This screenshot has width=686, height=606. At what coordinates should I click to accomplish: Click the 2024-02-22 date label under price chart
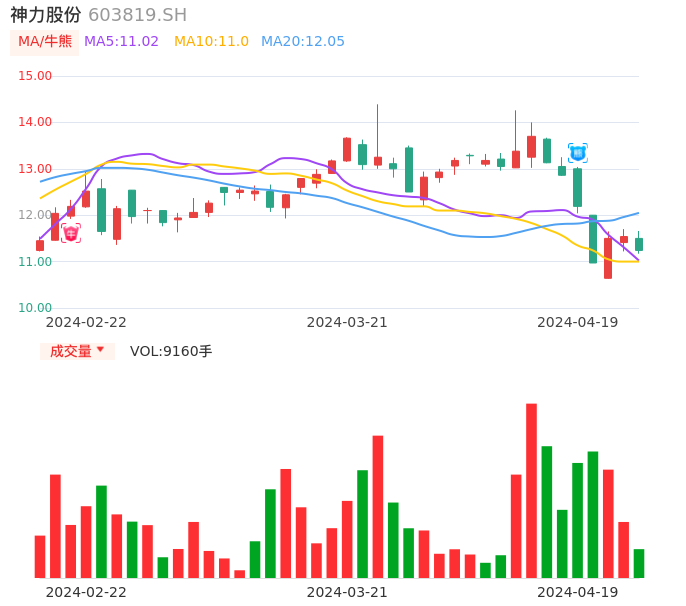[x=86, y=322]
